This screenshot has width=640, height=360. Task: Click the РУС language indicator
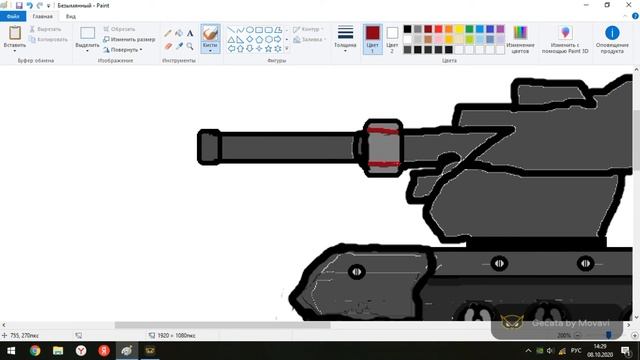576,351
